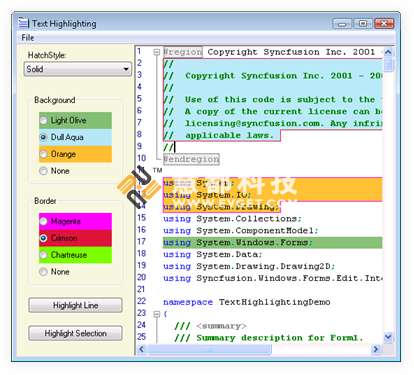The height and width of the screenshot is (375, 414).
Task: Click the '<summary>' comment on line 24
Action: coord(221,326)
